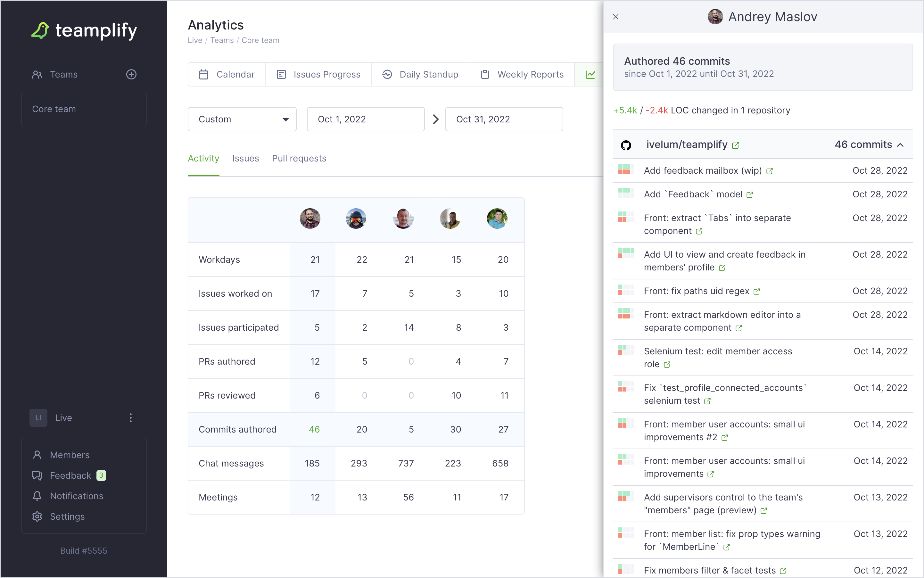Click the calendar icon in the Calendar view button
Screen dimensions: 924x578
click(x=204, y=74)
